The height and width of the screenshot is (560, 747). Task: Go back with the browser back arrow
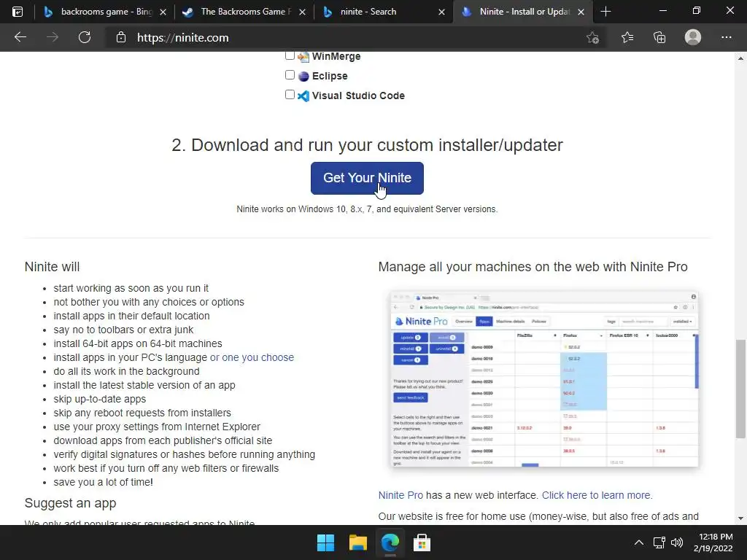20,37
